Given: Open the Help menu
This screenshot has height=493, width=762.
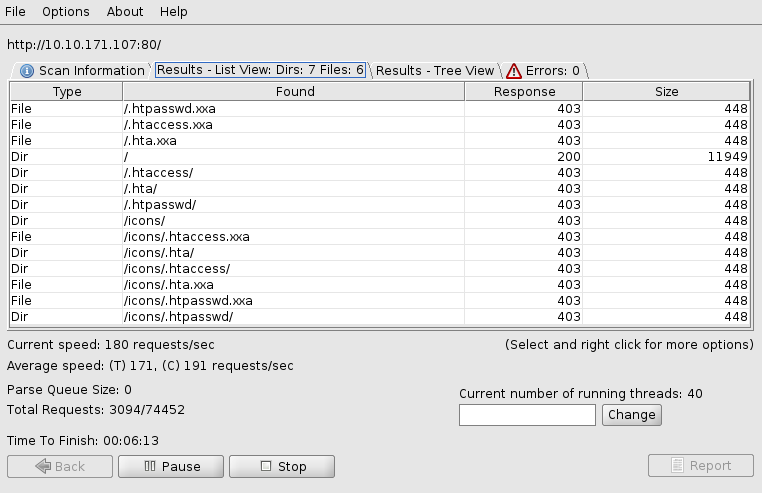Looking at the screenshot, I should [x=174, y=12].
